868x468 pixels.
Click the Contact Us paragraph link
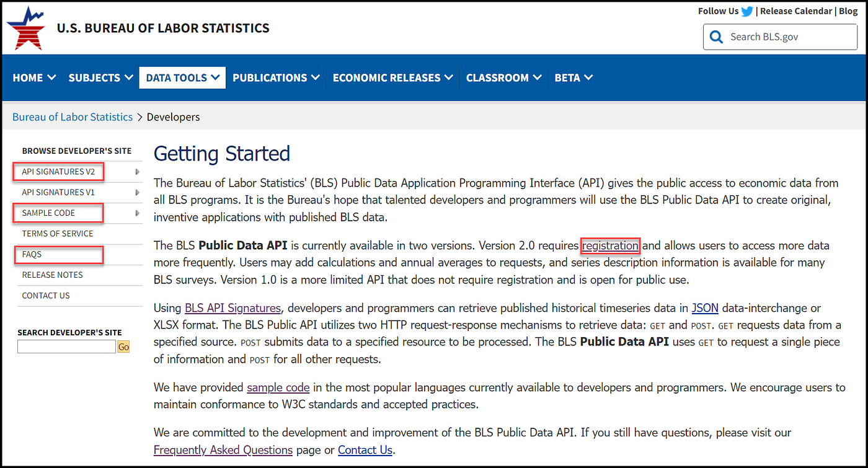click(365, 449)
